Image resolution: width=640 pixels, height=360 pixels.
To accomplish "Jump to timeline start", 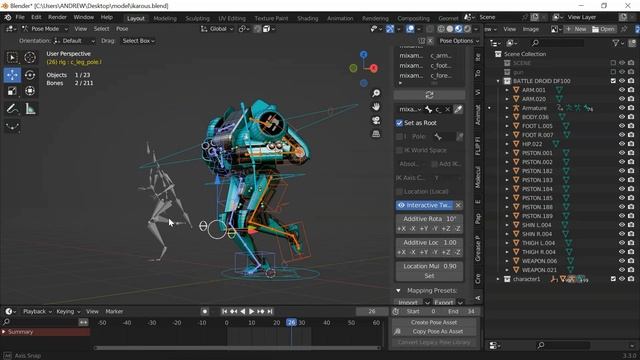I will pyautogui.click(x=224, y=311).
